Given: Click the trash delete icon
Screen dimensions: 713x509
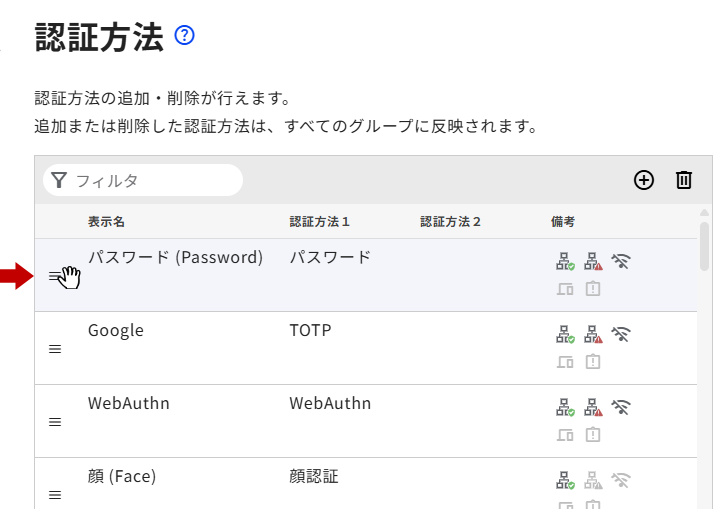Looking at the screenshot, I should 684,180.
